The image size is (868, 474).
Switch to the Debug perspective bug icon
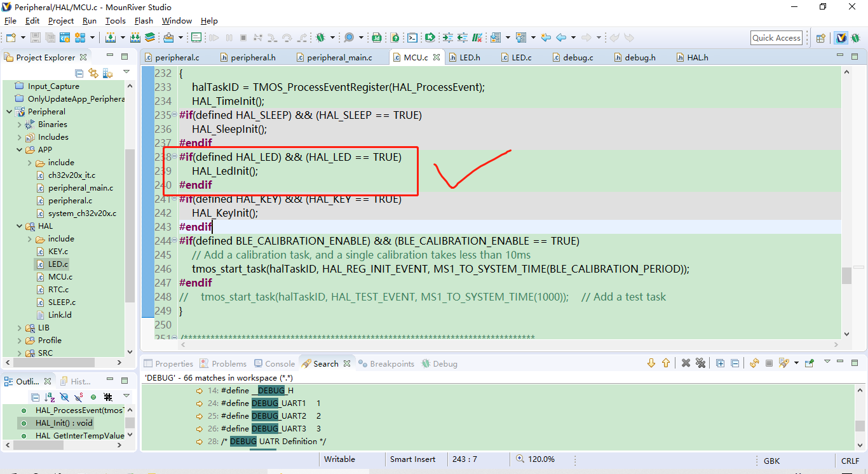[x=856, y=38]
